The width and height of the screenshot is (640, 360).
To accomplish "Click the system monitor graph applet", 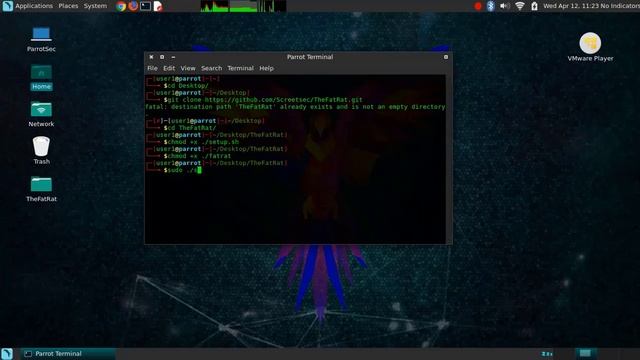I will pyautogui.click(x=243, y=6).
